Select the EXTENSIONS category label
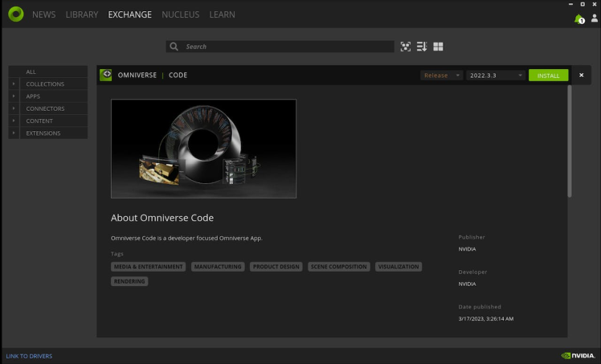The height and width of the screenshot is (364, 601). pos(43,133)
